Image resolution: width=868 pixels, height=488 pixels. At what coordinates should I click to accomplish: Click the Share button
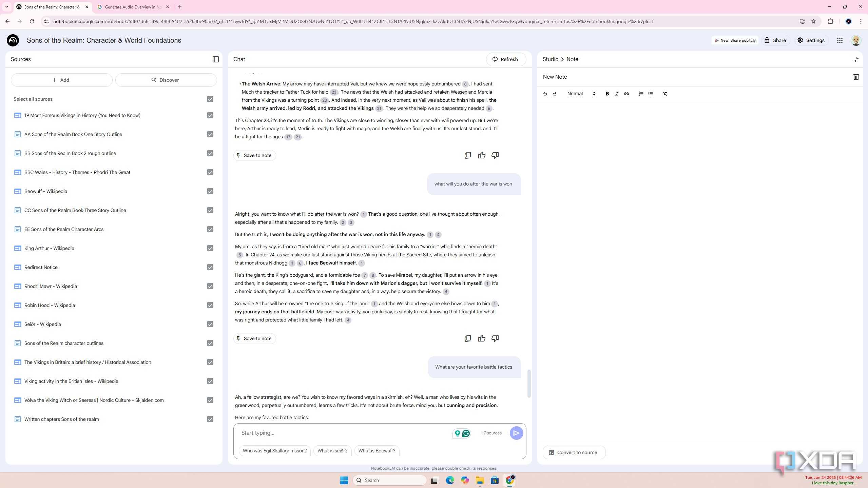coord(775,40)
